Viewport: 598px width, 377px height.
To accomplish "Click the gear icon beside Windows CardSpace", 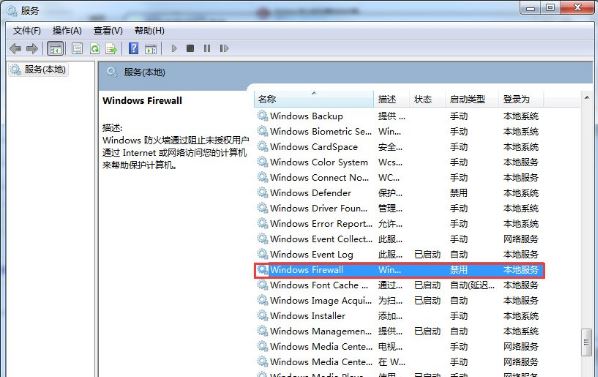I will 262,147.
